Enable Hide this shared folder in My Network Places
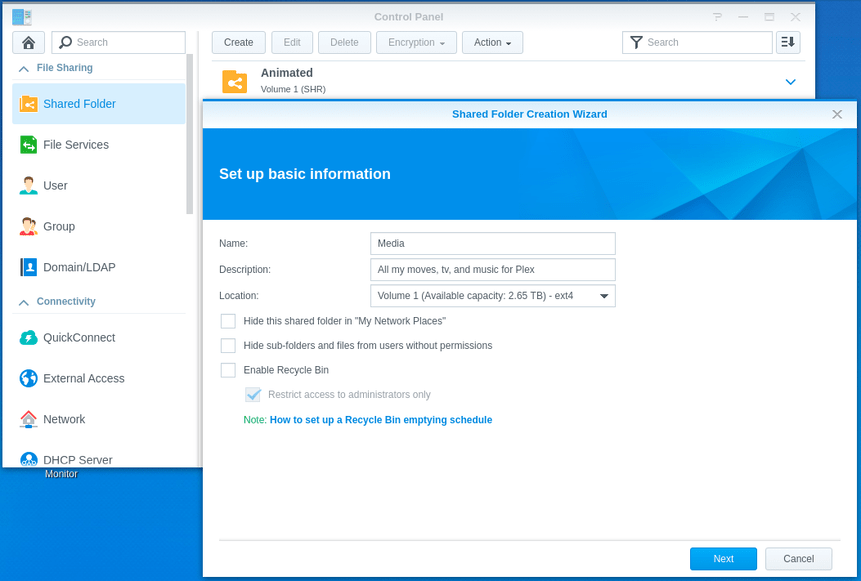861x581 pixels. point(228,321)
